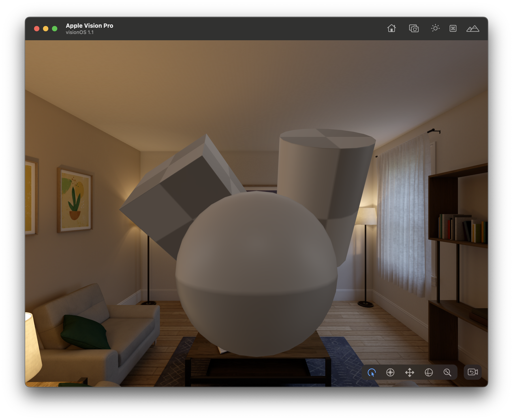The width and height of the screenshot is (513, 420).
Task: Take a simulator screenshot with camera icon
Action: [x=414, y=29]
